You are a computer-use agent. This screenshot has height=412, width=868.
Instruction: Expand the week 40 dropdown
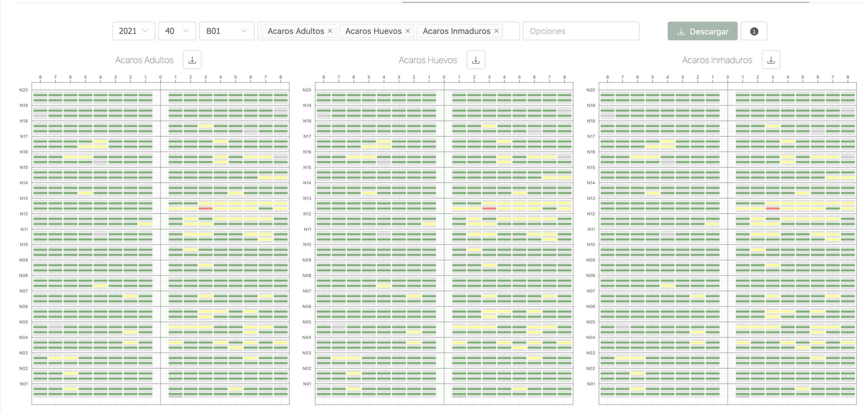(x=177, y=31)
